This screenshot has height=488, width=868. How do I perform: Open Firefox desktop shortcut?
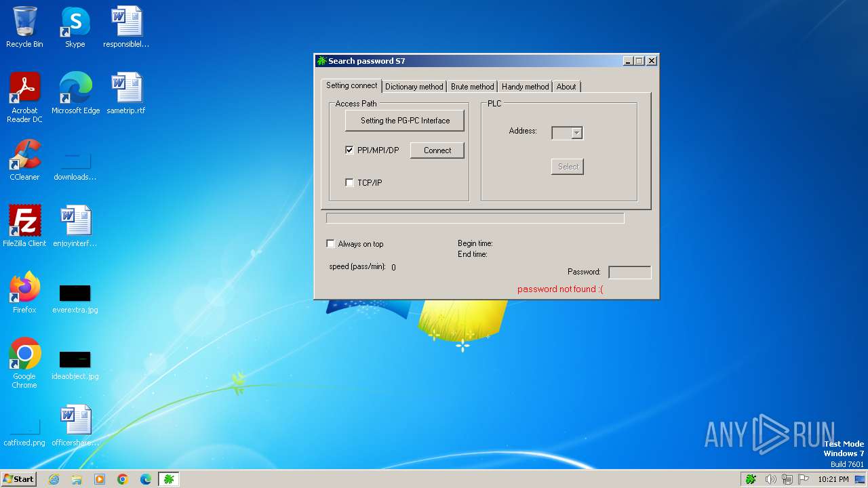click(24, 292)
